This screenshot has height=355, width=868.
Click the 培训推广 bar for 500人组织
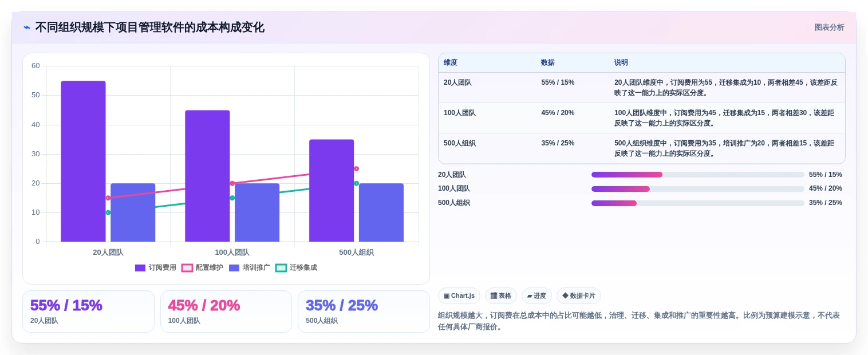pyautogui.click(x=381, y=212)
